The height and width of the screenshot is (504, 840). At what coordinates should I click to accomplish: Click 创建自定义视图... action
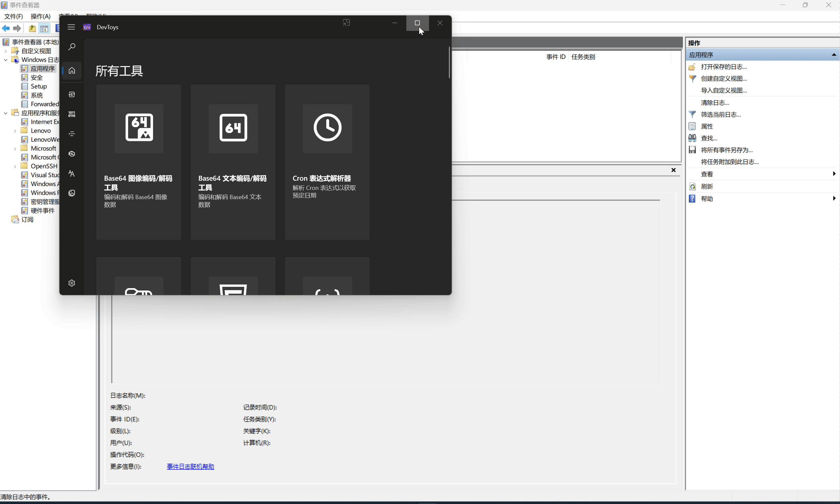pyautogui.click(x=723, y=79)
